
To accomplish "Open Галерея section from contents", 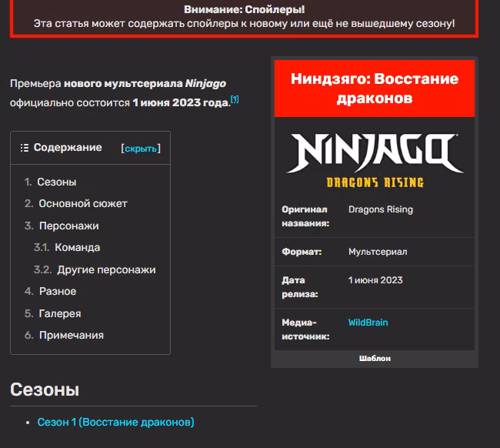I will coord(60,313).
